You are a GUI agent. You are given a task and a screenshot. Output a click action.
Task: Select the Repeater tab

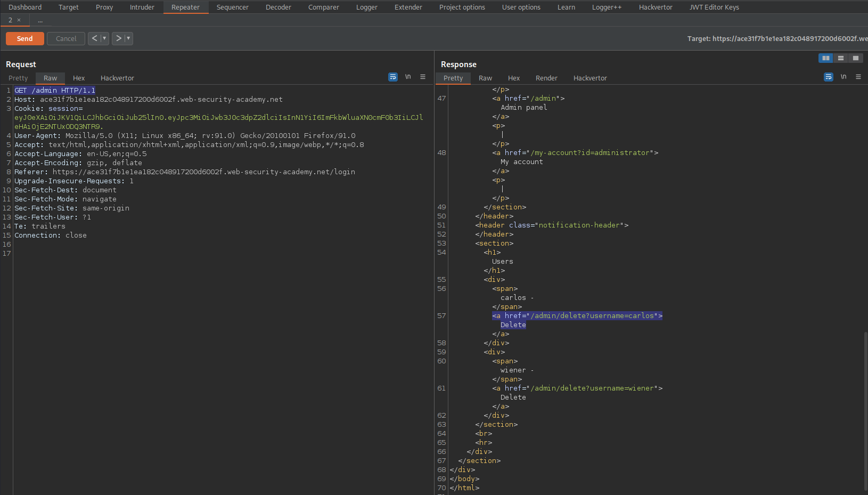(185, 7)
